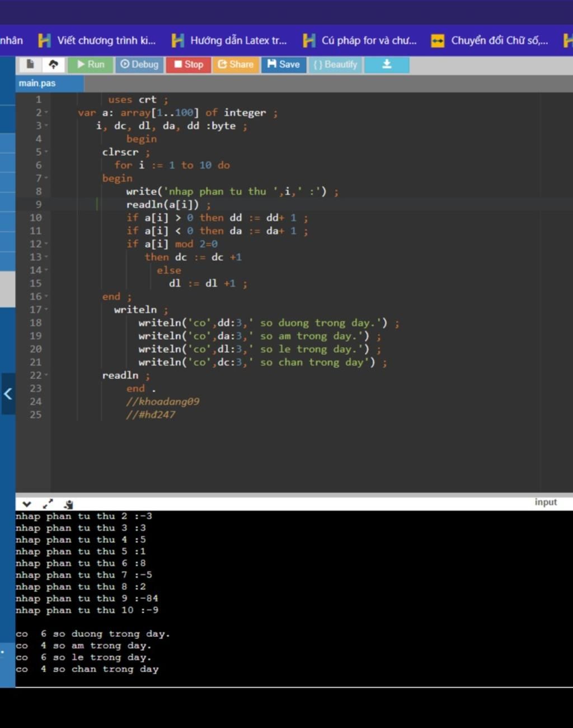Click the 'so duong trong day.' writeln line
Viewport: 573px width, 728px height.
pyautogui.click(x=269, y=323)
